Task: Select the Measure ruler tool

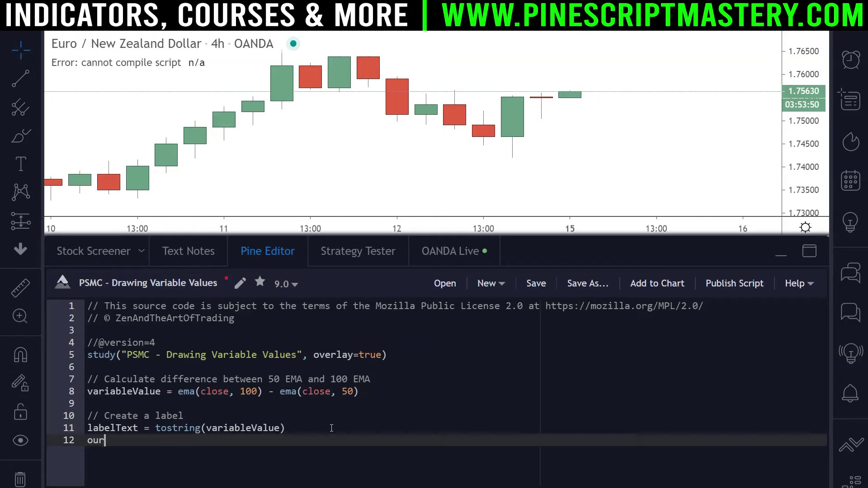Action: point(21,288)
